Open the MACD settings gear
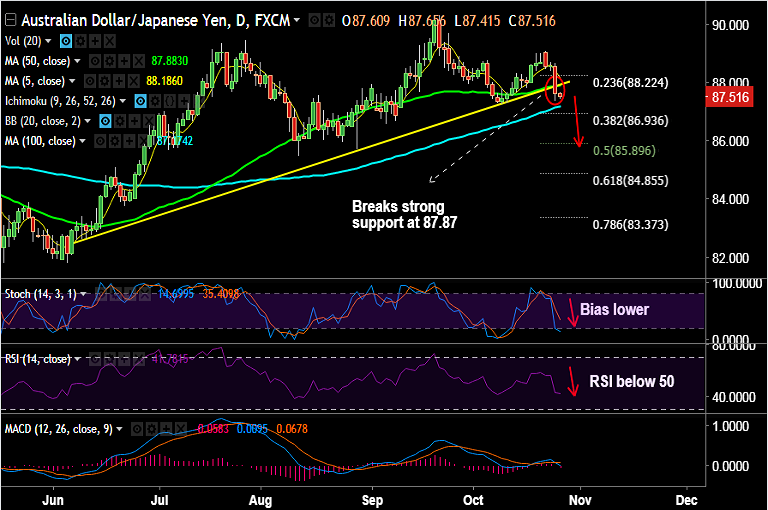 coord(151,429)
